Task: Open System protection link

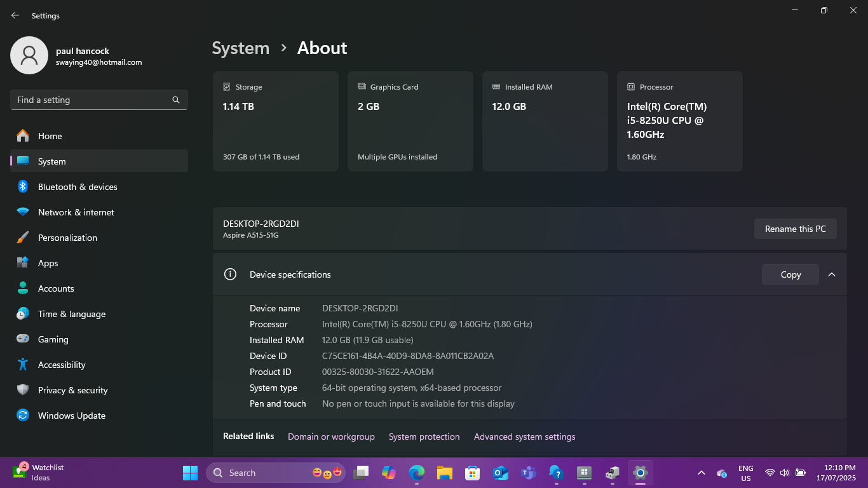Action: (424, 437)
